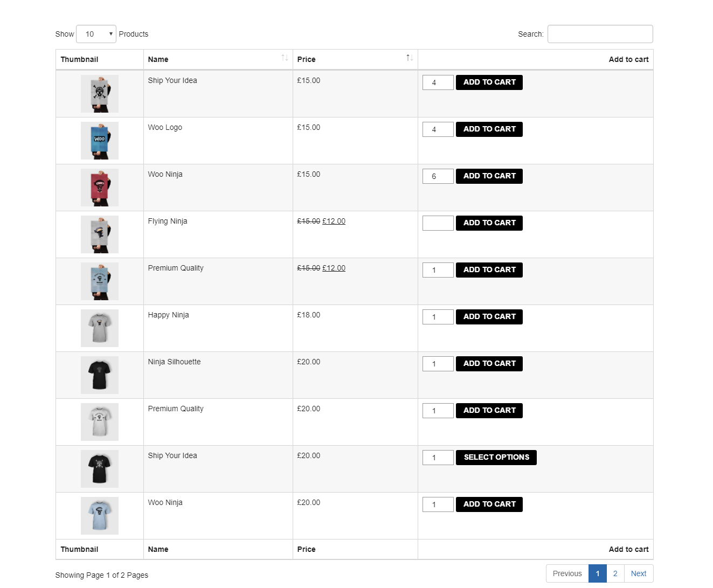Select page 1 in the pagination

598,573
